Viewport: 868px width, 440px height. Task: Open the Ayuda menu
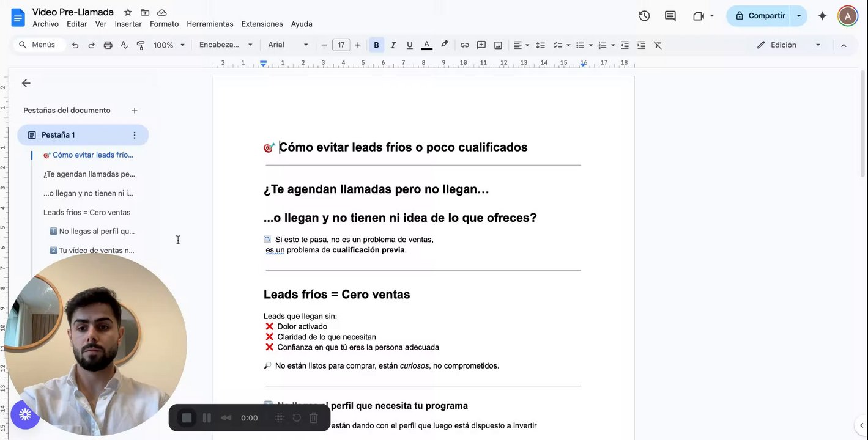[302, 24]
